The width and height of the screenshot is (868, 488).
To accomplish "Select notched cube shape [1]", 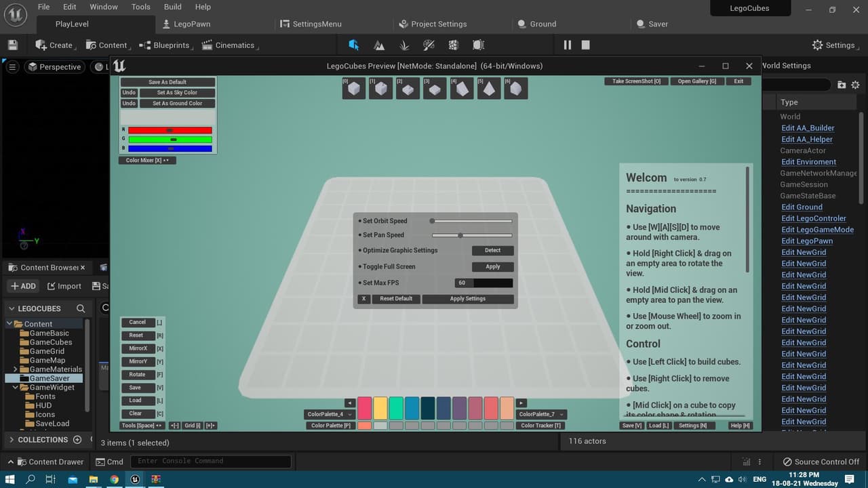I will [380, 88].
